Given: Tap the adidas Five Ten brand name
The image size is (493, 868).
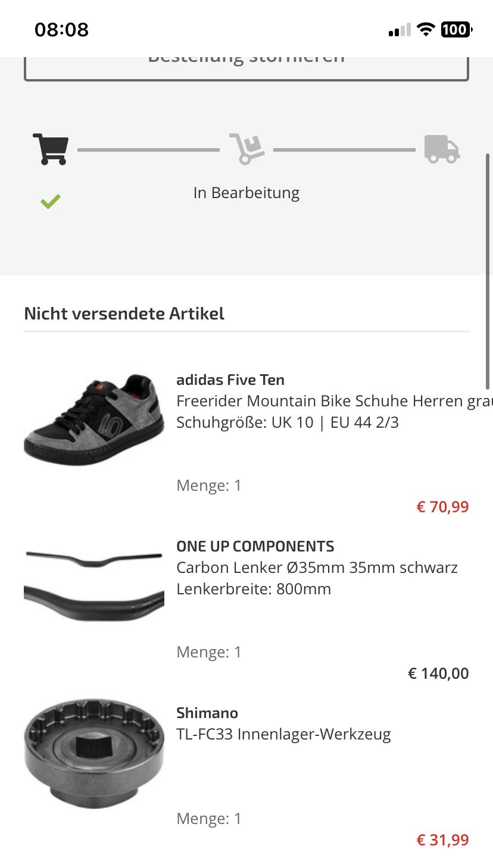Looking at the screenshot, I should pyautogui.click(x=230, y=380).
